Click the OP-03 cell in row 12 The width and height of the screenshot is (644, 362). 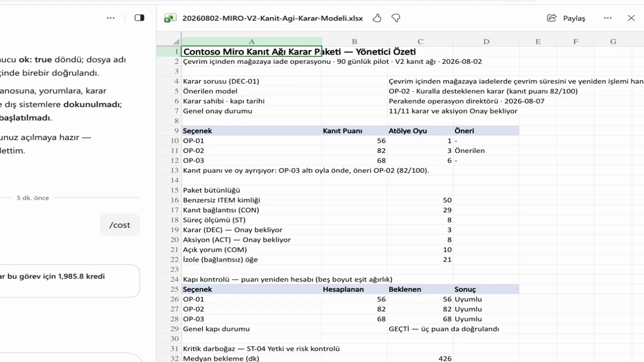click(252, 160)
